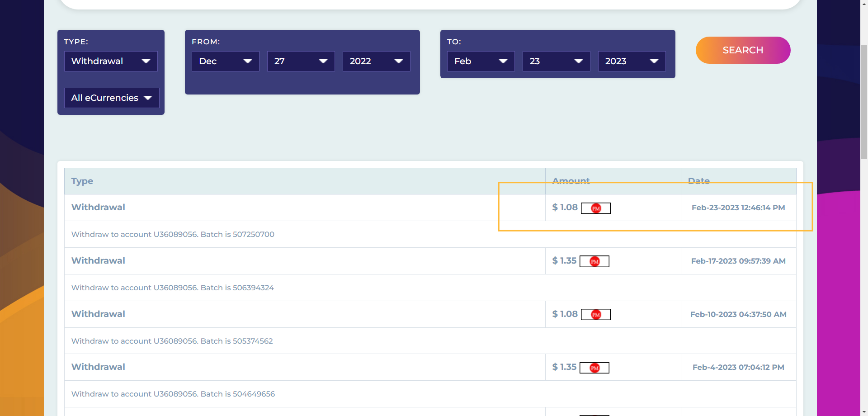Screen dimensions: 868x416
Task: Click the Perfect Money icon beside Feb-23 withdrawal
Action: pos(596,208)
